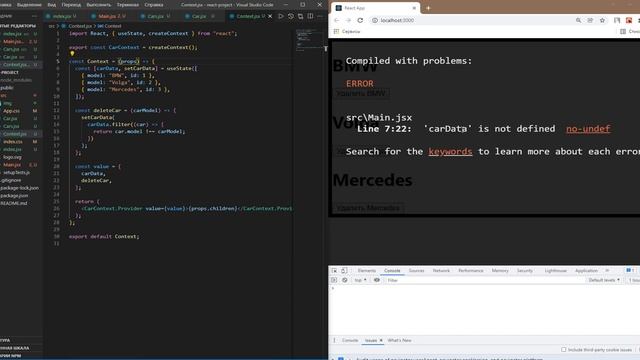This screenshot has width=640, height=360.
Task: Close the Context.jsx editor tab
Action: 270,16
